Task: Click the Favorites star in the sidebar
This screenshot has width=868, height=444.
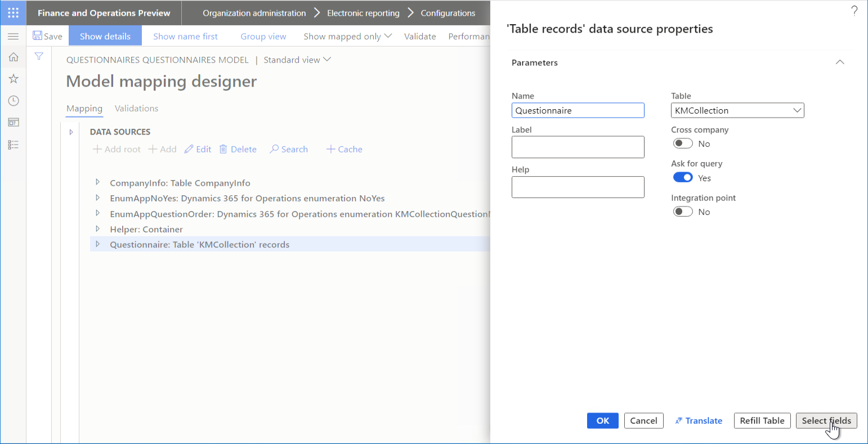Action: (12, 79)
